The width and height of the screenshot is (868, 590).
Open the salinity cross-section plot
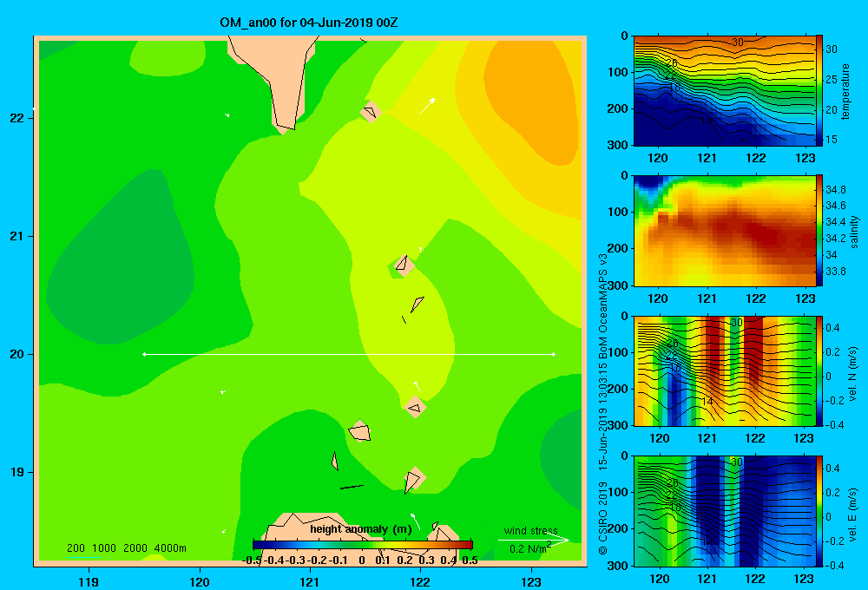[x=725, y=231]
